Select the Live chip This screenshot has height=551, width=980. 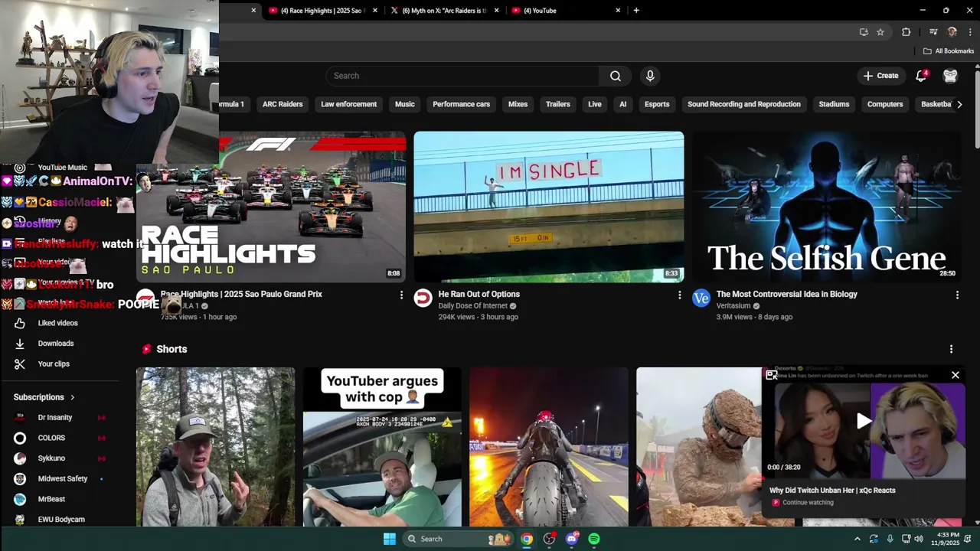point(595,104)
